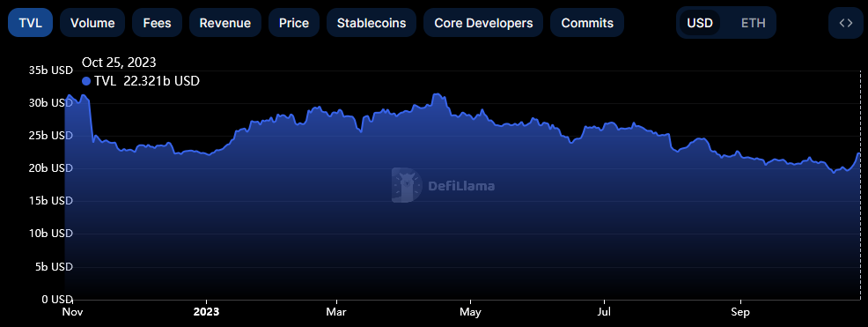Enable the Volume metric on chart
Viewport: 868px width, 327px height.
pyautogui.click(x=92, y=23)
